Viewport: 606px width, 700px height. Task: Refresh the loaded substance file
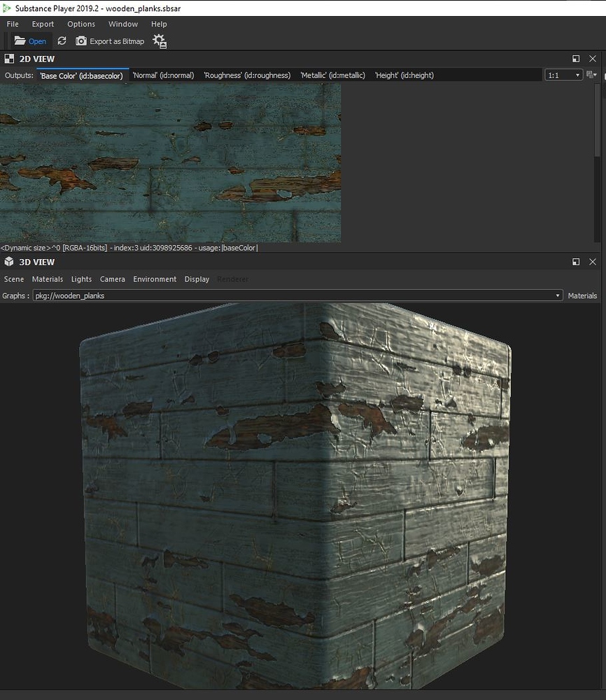pyautogui.click(x=62, y=41)
